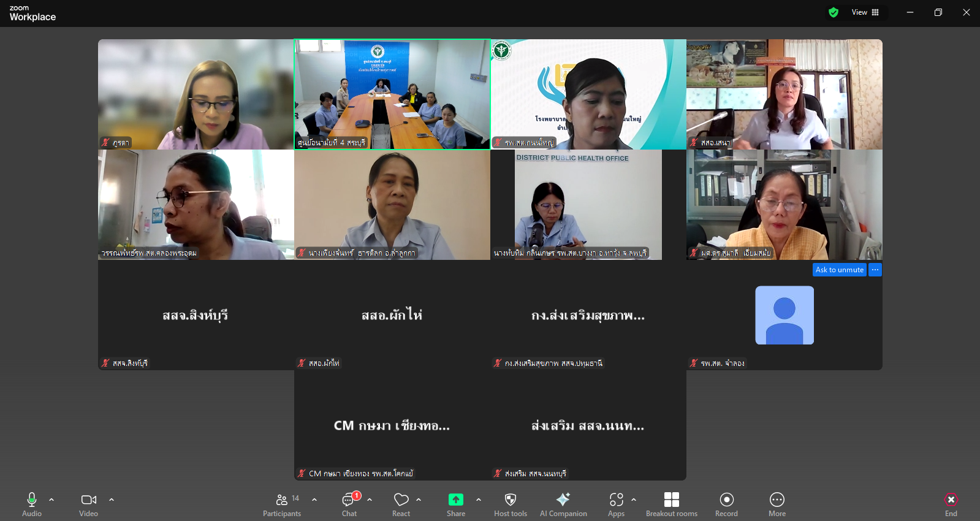Click the Ask to unmute button
The height and width of the screenshot is (521, 980).
coord(839,270)
